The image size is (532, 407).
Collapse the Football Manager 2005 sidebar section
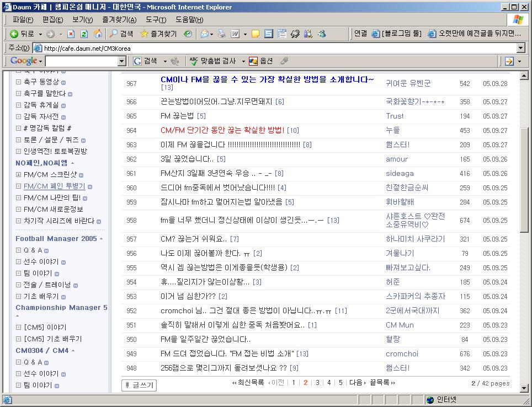(101, 239)
